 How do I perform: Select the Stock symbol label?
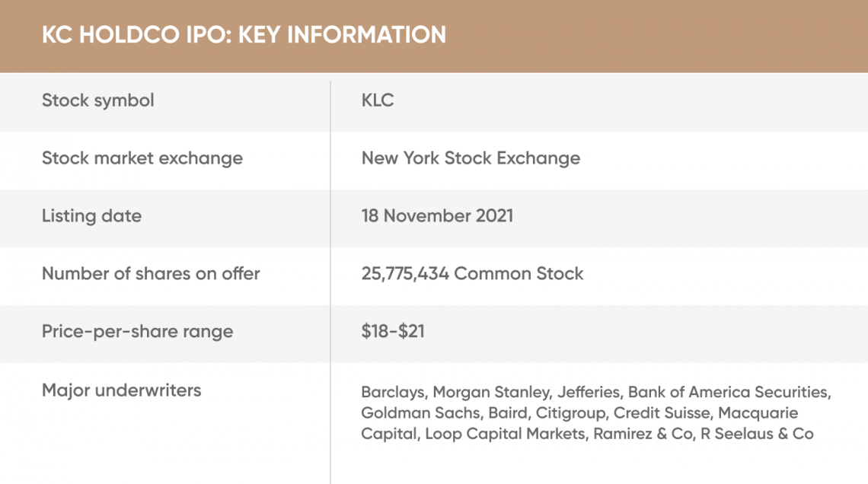pos(98,100)
